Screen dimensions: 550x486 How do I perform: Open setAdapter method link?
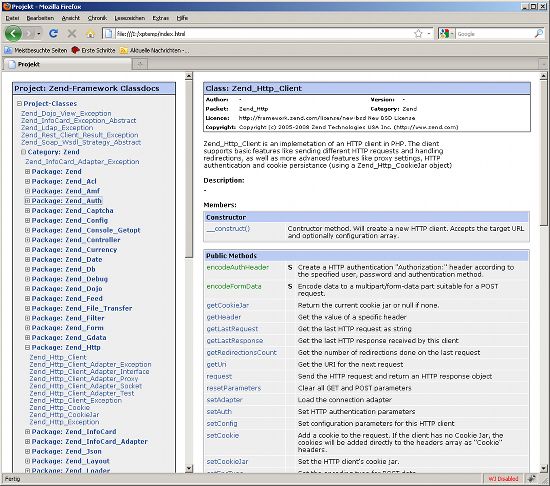point(224,400)
